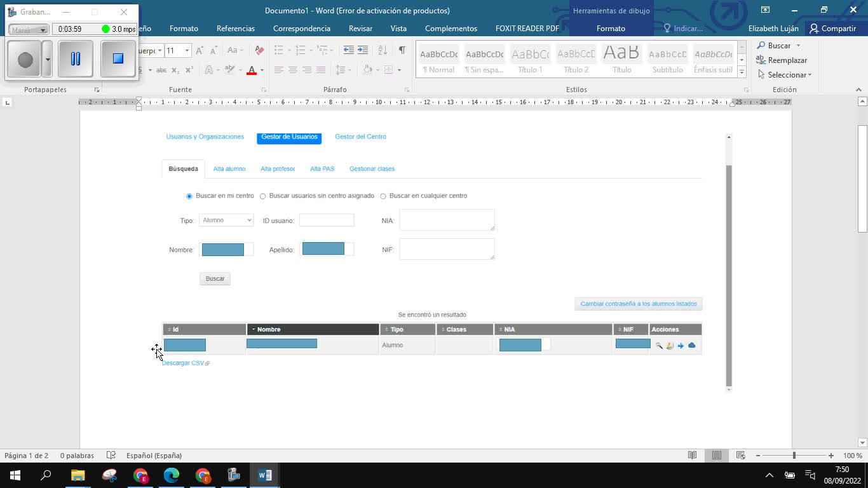Switch to the Revisar tab

[x=360, y=29]
